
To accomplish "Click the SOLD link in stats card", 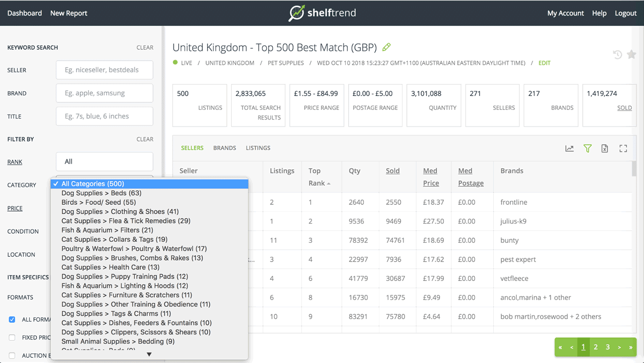I will [x=625, y=108].
